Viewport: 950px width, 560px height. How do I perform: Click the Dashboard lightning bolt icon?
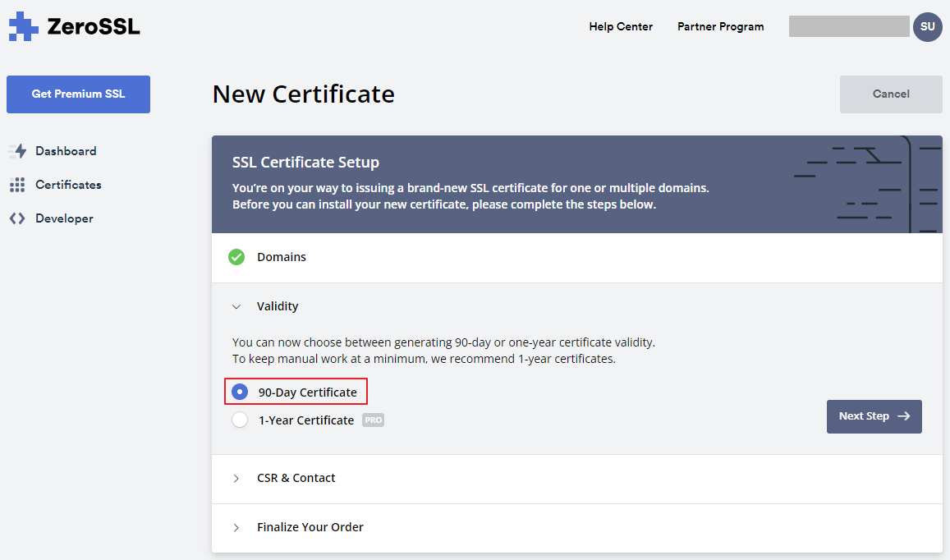coord(18,151)
